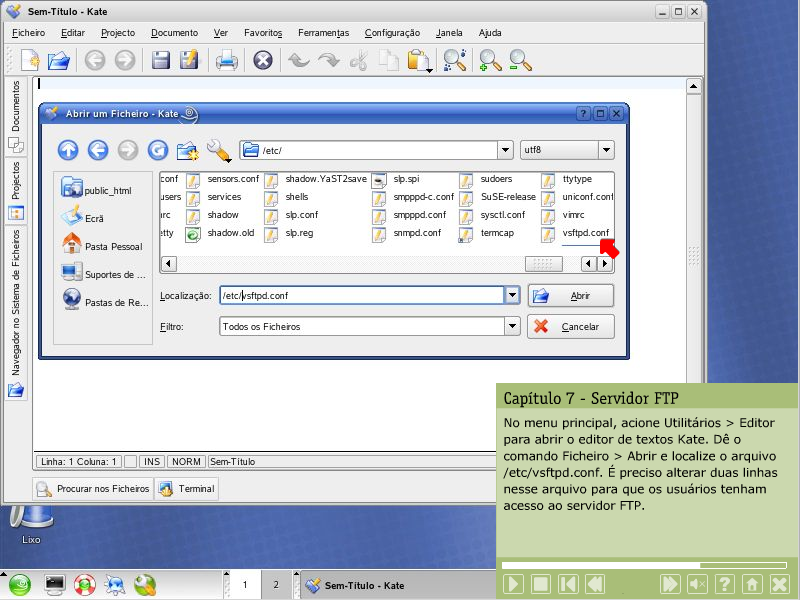The width and height of the screenshot is (800, 600).
Task: Switch to virtual desktop 2
Action: (x=276, y=584)
